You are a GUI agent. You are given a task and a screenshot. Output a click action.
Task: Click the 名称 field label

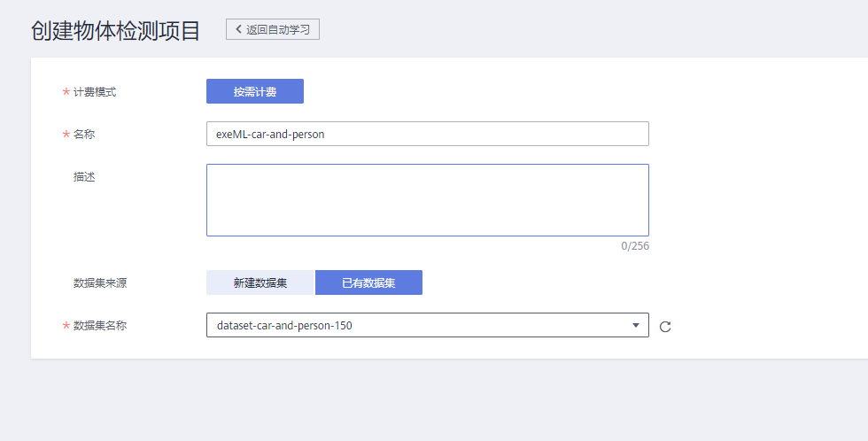click(x=84, y=135)
